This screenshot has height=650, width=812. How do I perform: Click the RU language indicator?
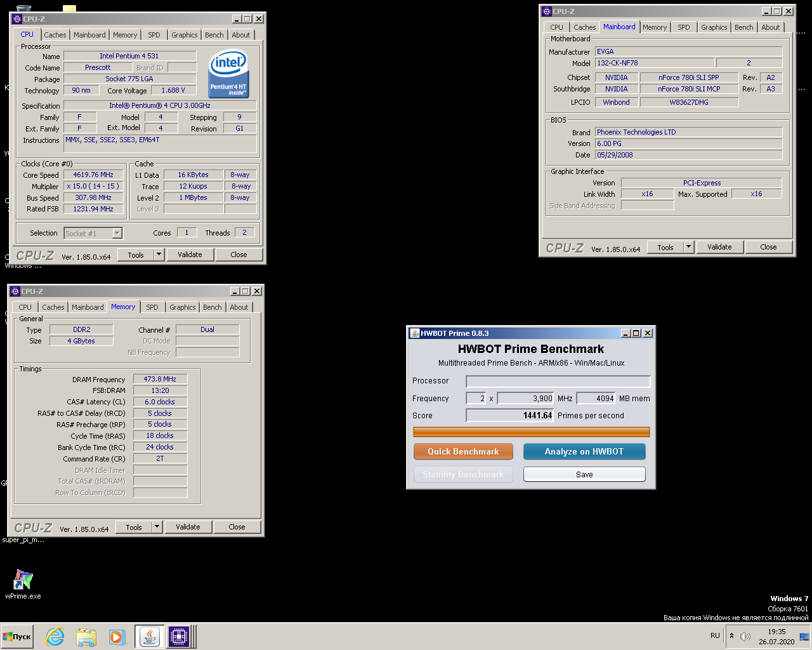pyautogui.click(x=715, y=635)
